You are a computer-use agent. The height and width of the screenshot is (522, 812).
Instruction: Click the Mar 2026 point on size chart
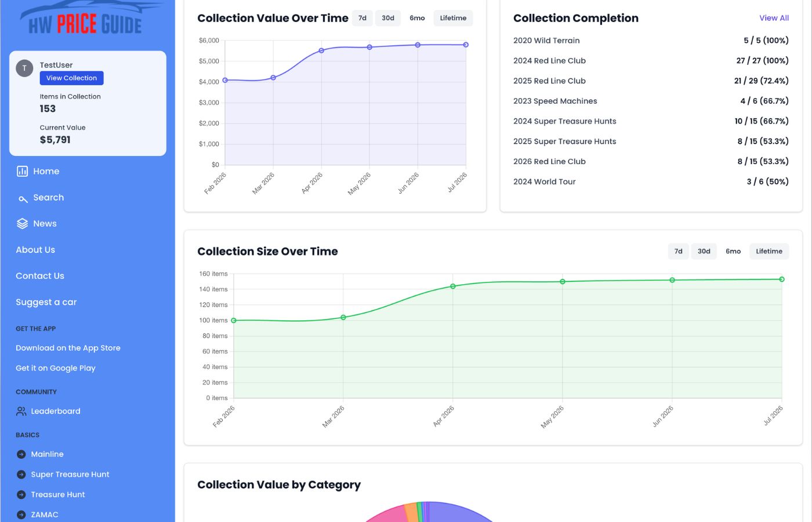(343, 317)
